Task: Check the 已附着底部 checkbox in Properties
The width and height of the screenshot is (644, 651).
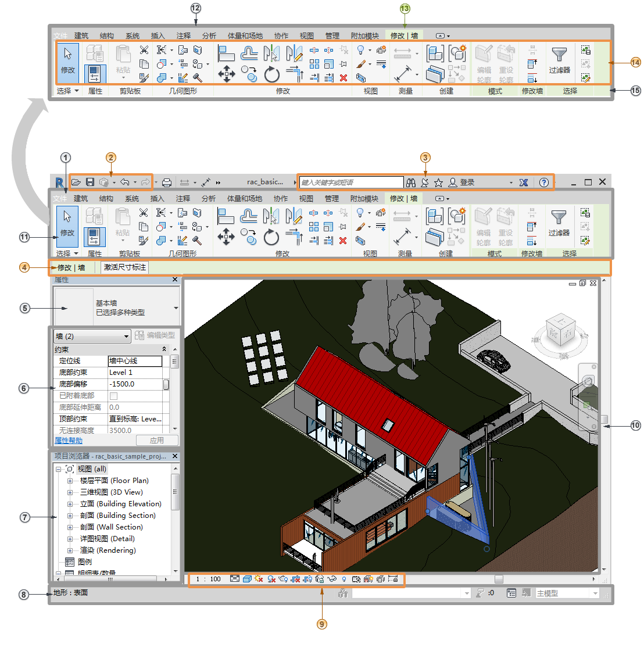Action: [114, 395]
